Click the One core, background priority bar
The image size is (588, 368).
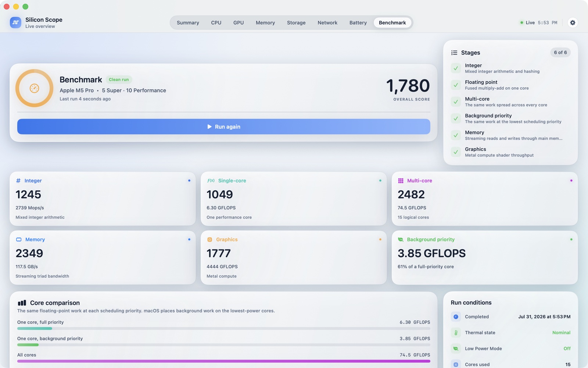223,345
